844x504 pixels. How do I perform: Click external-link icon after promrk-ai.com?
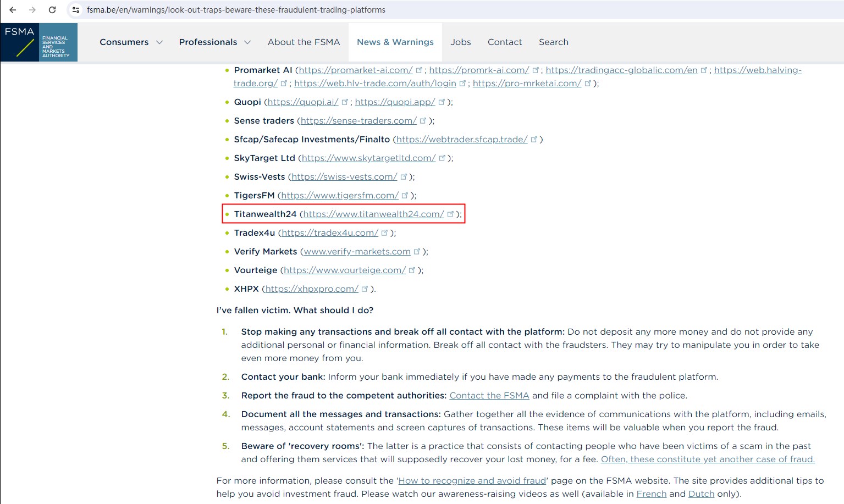pyautogui.click(x=536, y=70)
